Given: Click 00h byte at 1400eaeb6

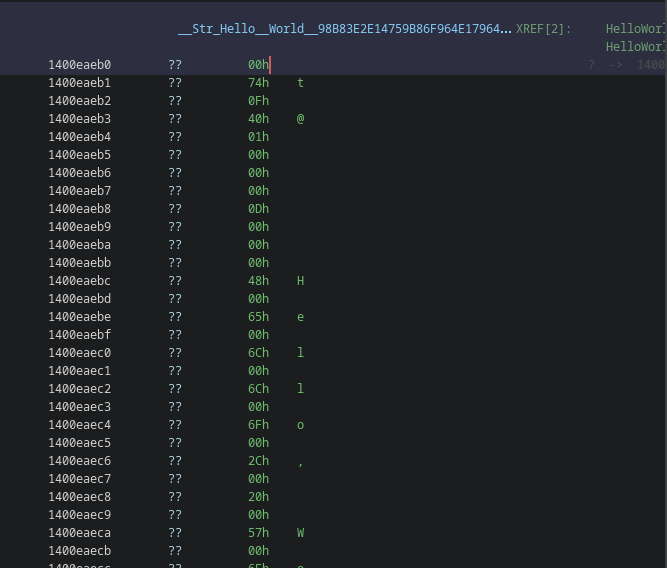Looking at the screenshot, I should (x=259, y=173).
